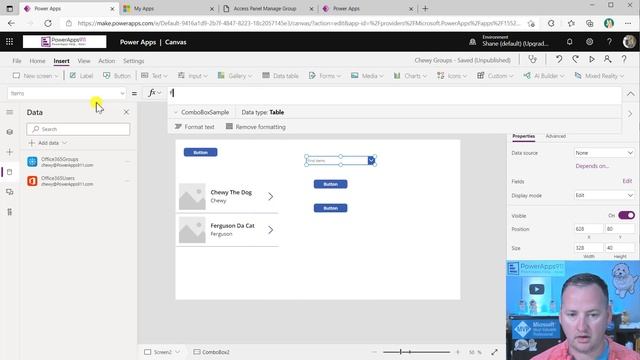640x360 pixels.
Task: Edit the Width size field
Action: click(588, 248)
